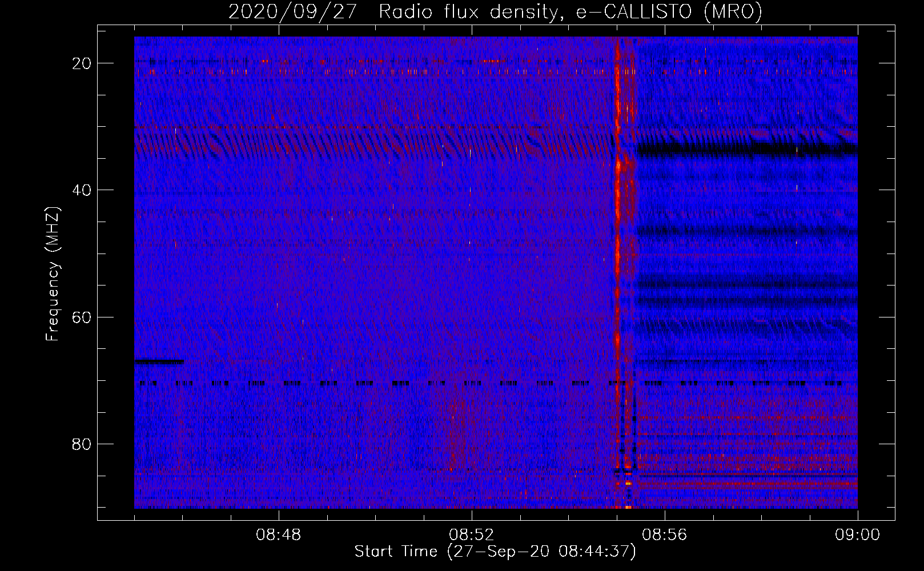
Task: Select the '20' frequency axis label
Action: [82, 63]
